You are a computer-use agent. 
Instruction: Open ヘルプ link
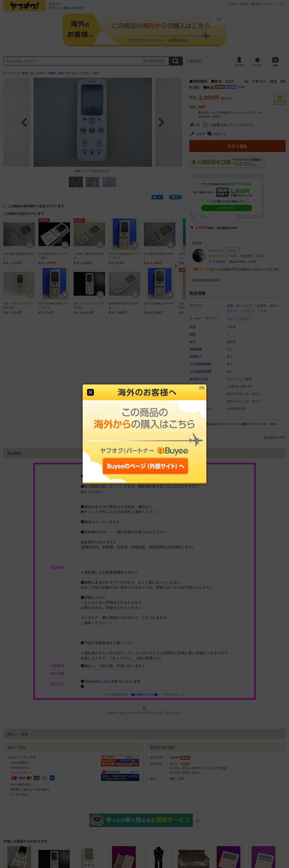click(x=281, y=4)
